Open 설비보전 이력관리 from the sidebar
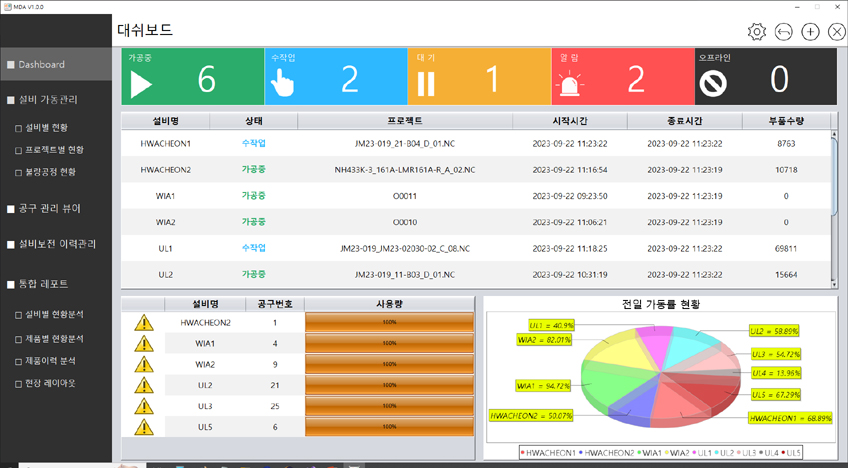848x468 pixels. tap(57, 244)
